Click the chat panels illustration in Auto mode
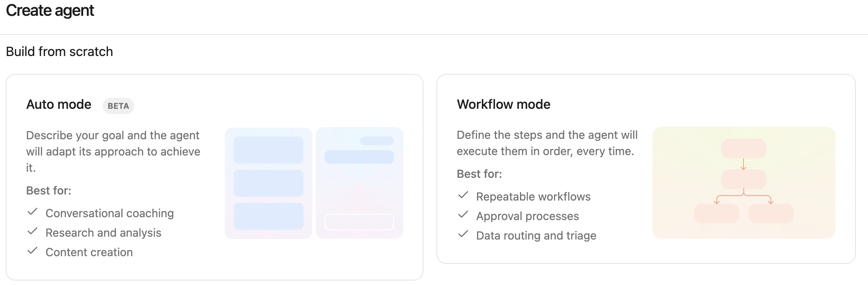The width and height of the screenshot is (868, 285). coord(314,183)
